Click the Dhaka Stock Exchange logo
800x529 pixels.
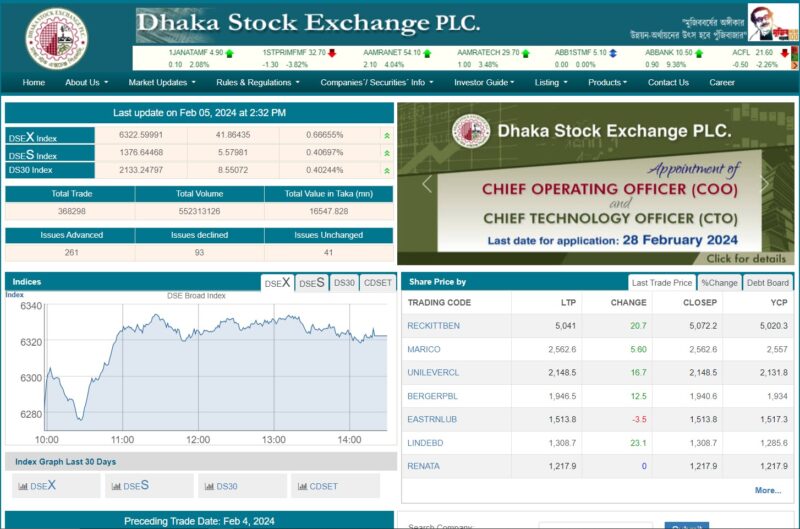(x=56, y=36)
